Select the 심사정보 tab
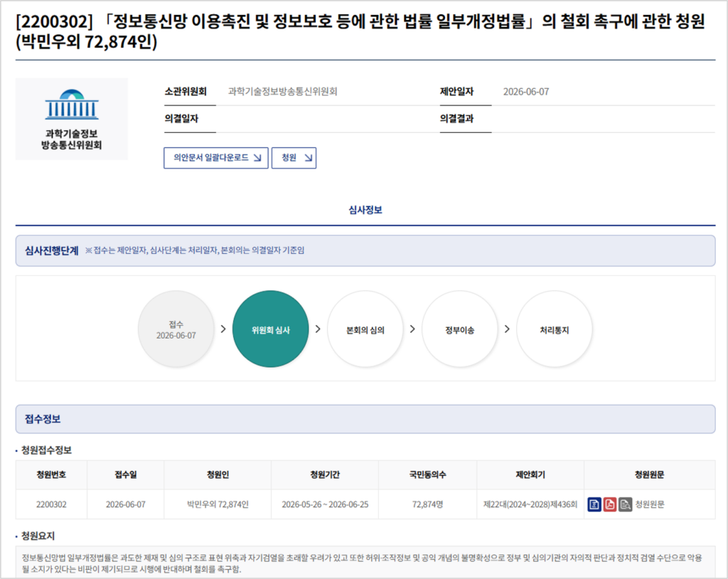 coord(365,210)
